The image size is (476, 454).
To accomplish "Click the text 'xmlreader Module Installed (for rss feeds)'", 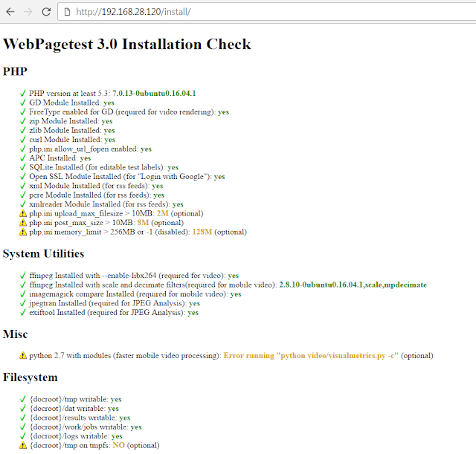I will (x=100, y=204).
